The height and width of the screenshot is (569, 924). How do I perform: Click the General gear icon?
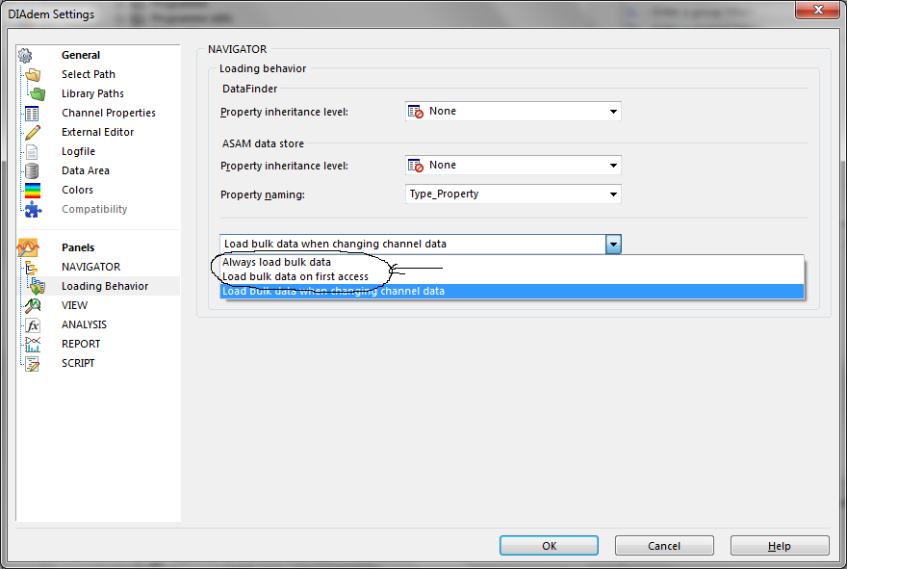pos(25,56)
